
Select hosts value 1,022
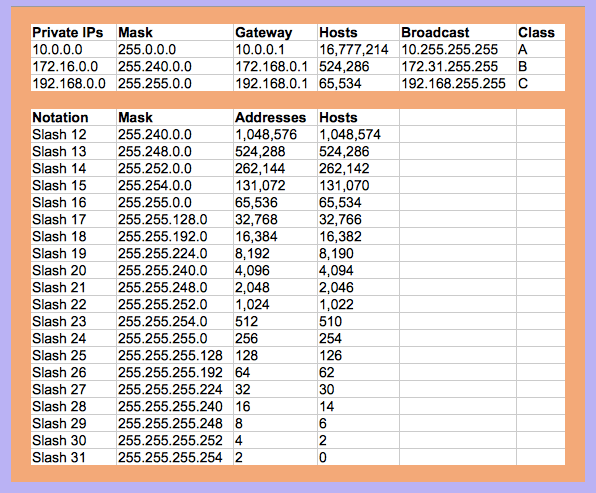(x=358, y=304)
